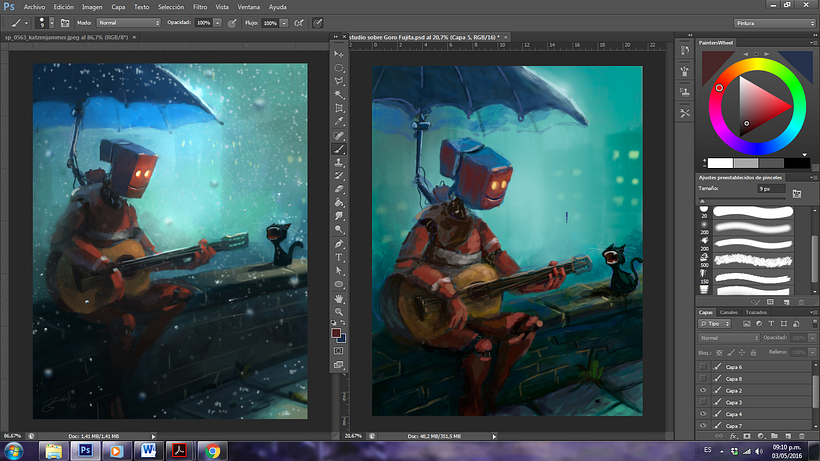The image size is (820, 461).
Task: Select the Path Selection tool
Action: (339, 271)
